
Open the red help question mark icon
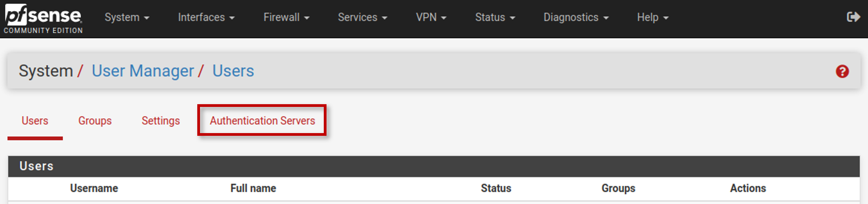click(842, 71)
